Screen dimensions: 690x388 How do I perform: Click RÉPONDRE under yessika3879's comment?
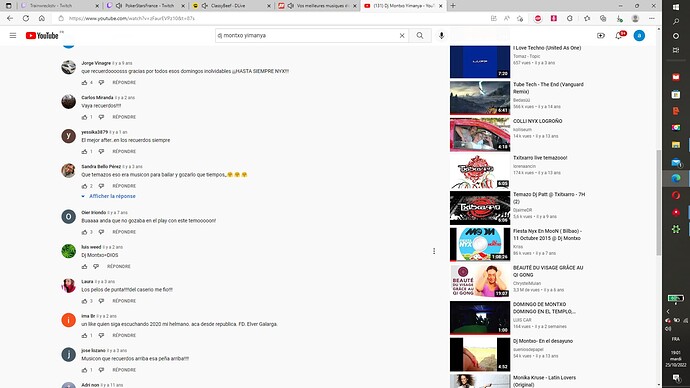point(124,151)
